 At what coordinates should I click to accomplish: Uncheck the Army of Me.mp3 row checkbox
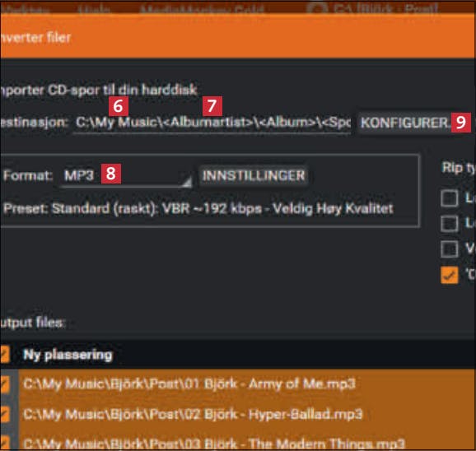click(x=4, y=384)
